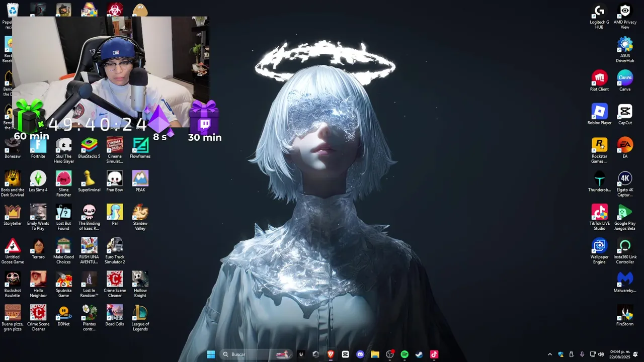Select the RUSH UNA AVENTU... icon
Screen dimensions: 644x362
click(89, 251)
